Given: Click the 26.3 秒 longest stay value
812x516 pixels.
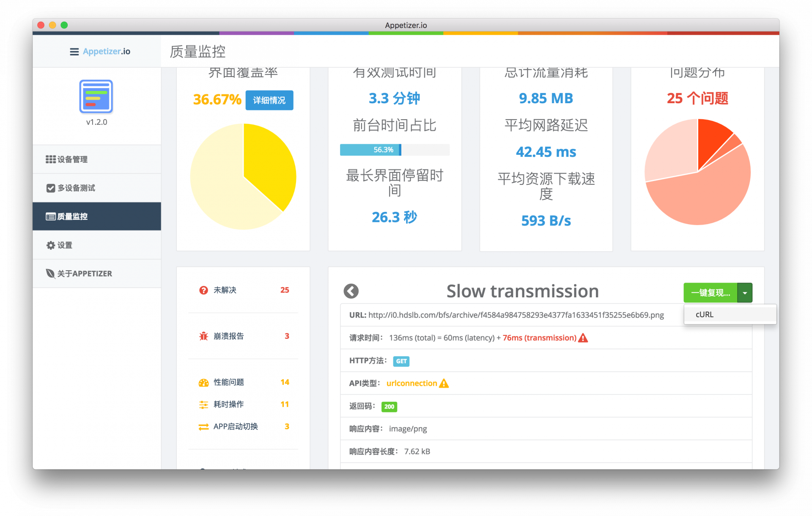Looking at the screenshot, I should [x=395, y=217].
